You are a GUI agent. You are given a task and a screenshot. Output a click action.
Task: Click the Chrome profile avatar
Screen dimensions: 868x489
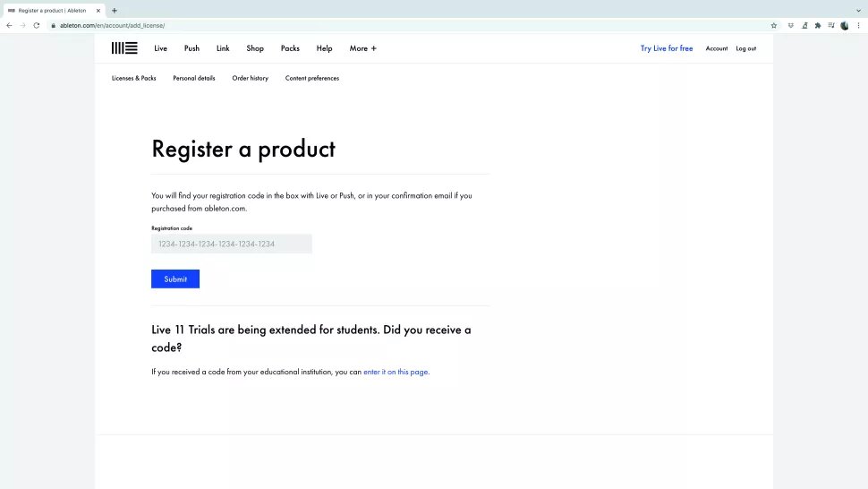point(845,25)
